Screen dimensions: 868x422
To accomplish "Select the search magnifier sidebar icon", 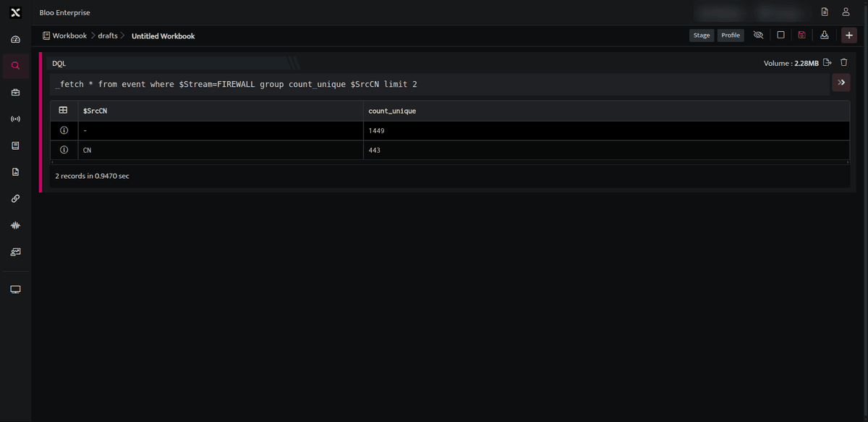I will 15,66.
